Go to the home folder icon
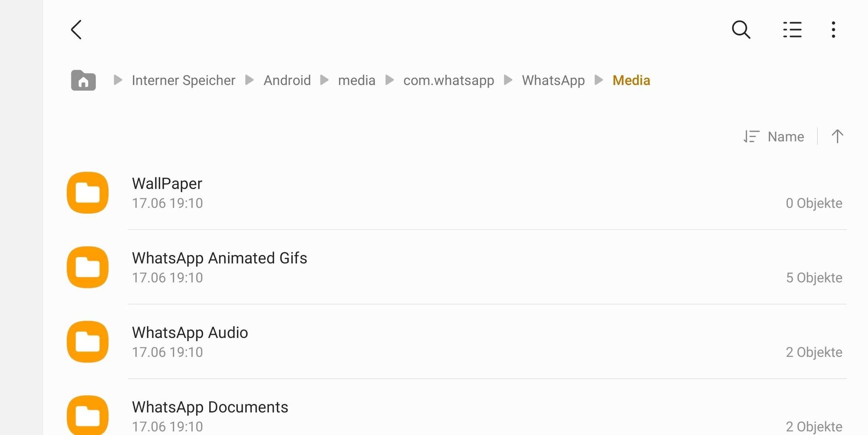 (83, 80)
